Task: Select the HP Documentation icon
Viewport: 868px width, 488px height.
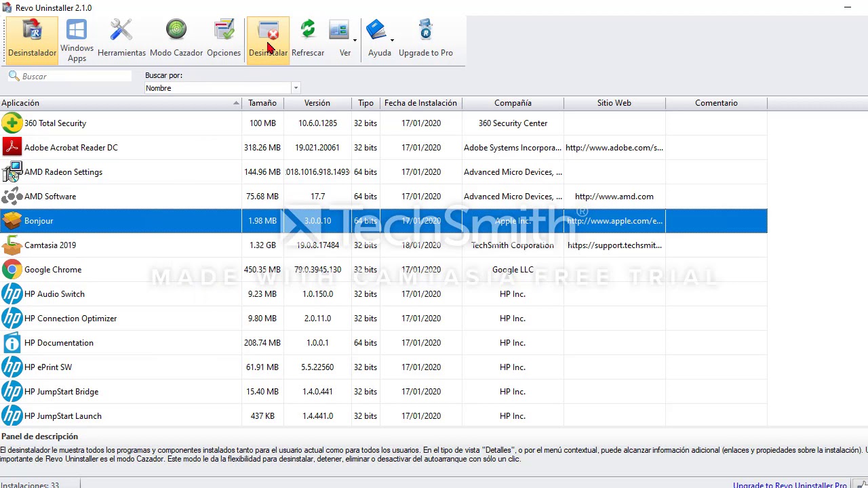Action: pyautogui.click(x=12, y=343)
